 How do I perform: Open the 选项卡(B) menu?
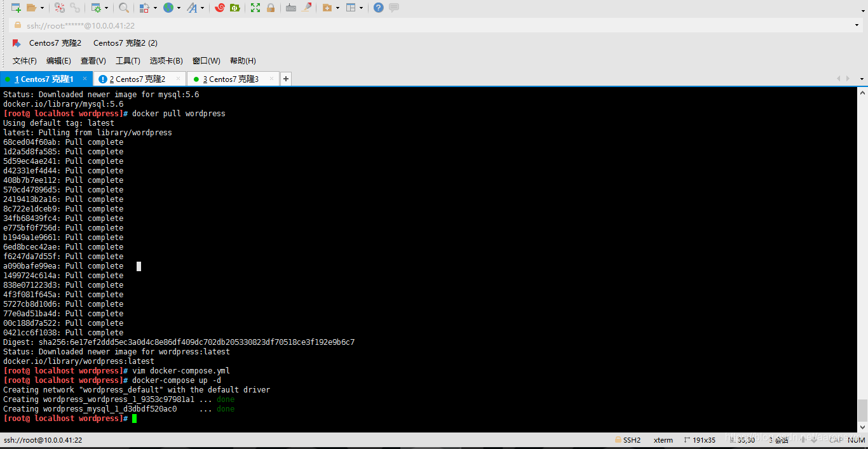[x=166, y=61]
